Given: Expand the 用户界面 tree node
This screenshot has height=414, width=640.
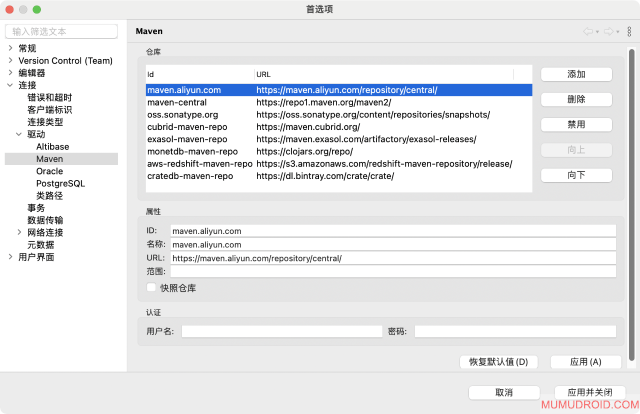Looking at the screenshot, I should [x=10, y=257].
